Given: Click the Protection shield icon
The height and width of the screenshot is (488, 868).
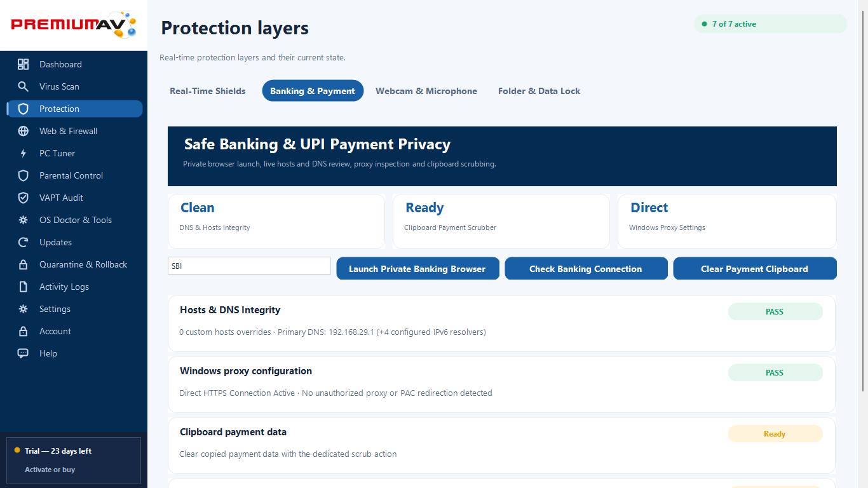Looking at the screenshot, I should click(24, 109).
